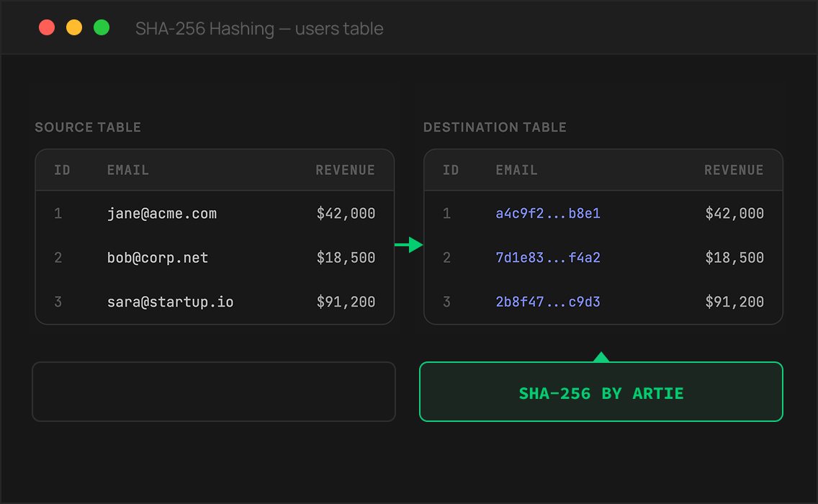Click the EMAIL column header in destination table
Image resolution: width=818 pixels, height=504 pixels.
coord(516,170)
